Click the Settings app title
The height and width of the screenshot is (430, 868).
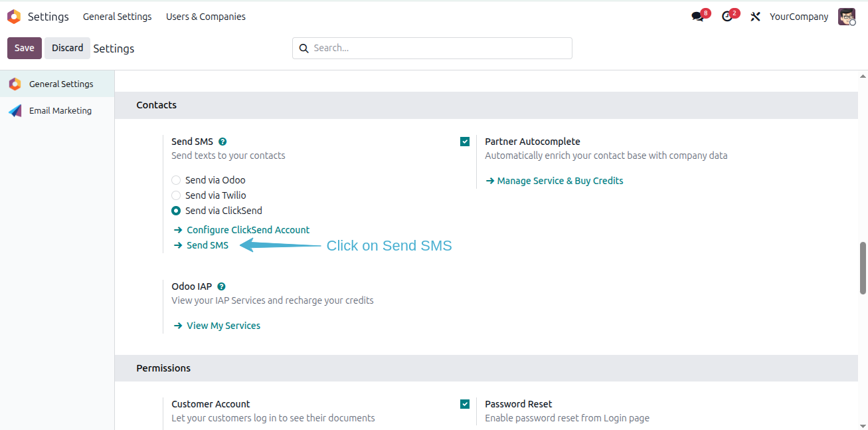click(x=48, y=17)
